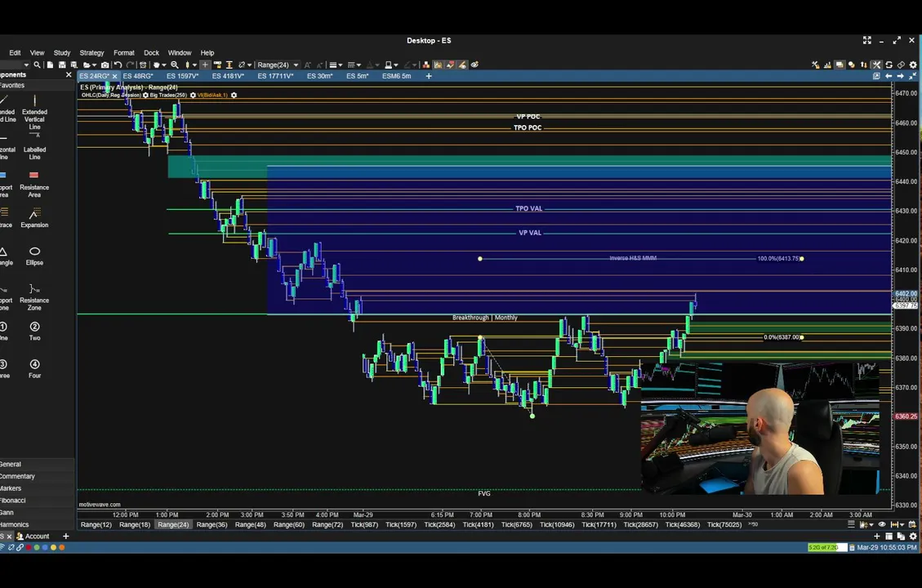Viewport: 922px width, 588px height.
Task: Expand the General components section
Action: tap(37, 464)
